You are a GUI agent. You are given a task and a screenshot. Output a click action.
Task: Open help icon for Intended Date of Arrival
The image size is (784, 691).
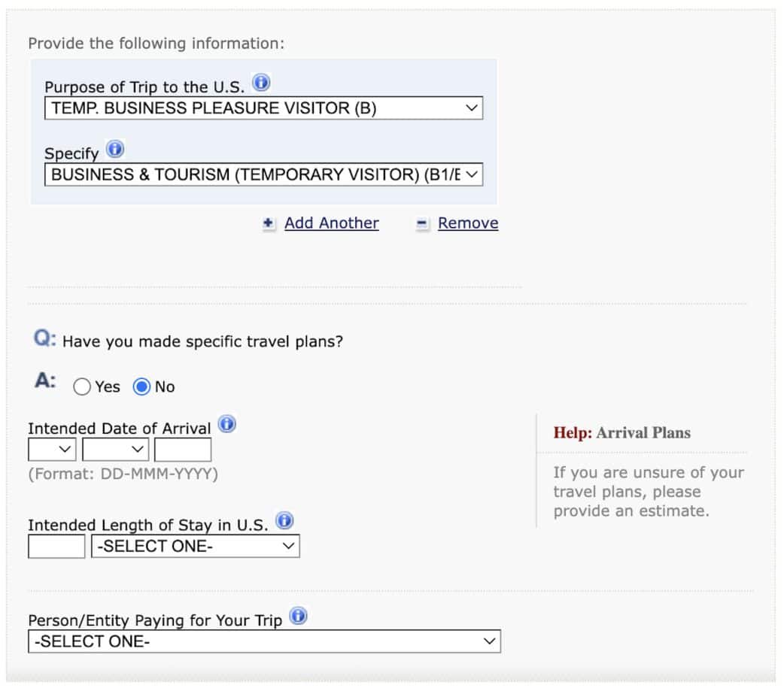coord(226,424)
